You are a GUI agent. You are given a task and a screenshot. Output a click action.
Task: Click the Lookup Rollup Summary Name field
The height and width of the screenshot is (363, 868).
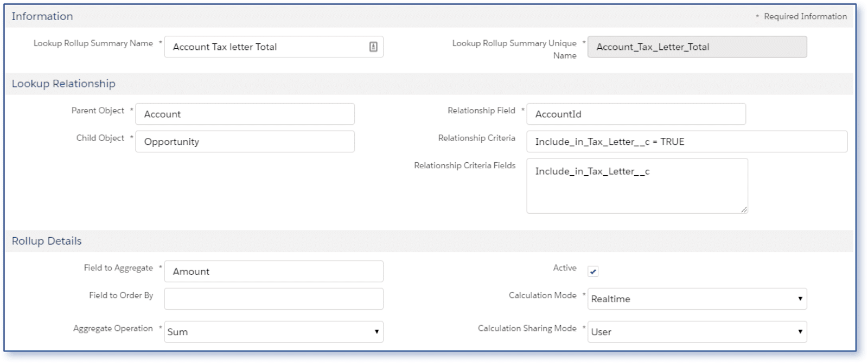click(x=266, y=47)
